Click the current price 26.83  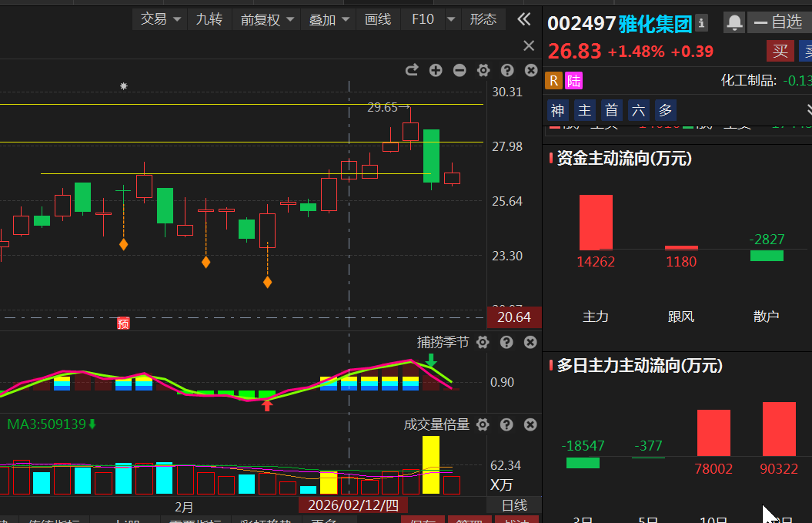click(x=574, y=51)
